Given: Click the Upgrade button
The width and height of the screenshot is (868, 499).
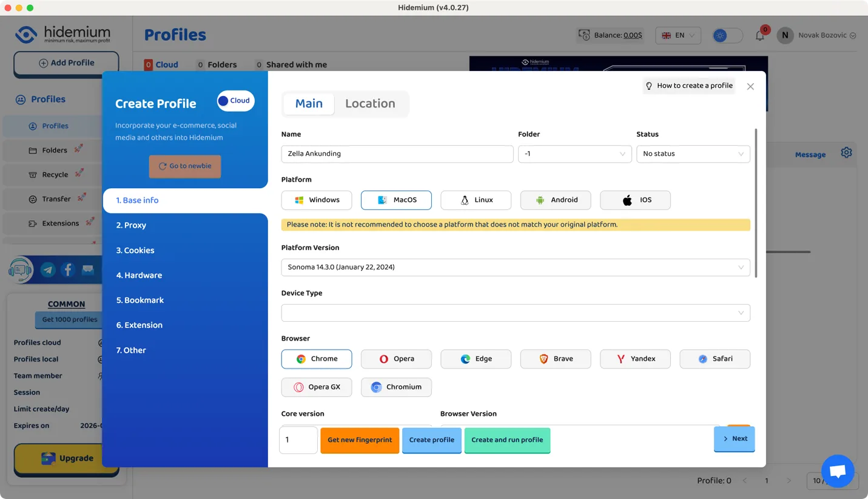Looking at the screenshot, I should tap(66, 458).
